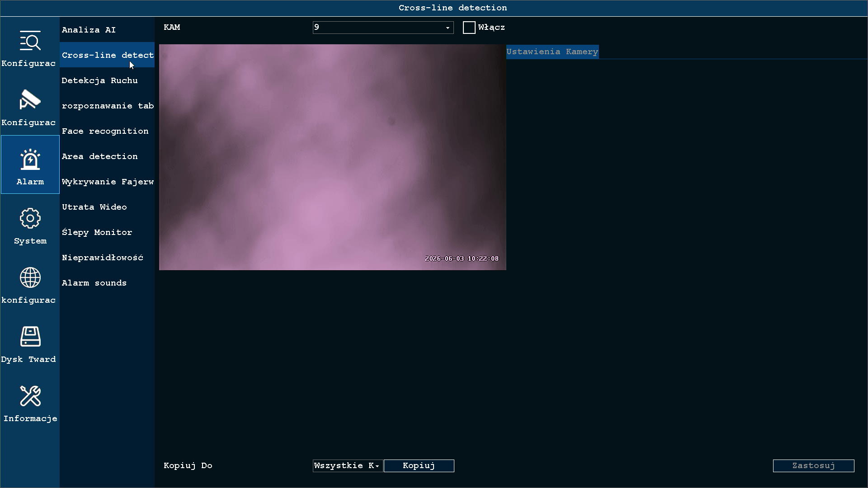
Task: Open Analiza AI menu item
Action: click(107, 30)
